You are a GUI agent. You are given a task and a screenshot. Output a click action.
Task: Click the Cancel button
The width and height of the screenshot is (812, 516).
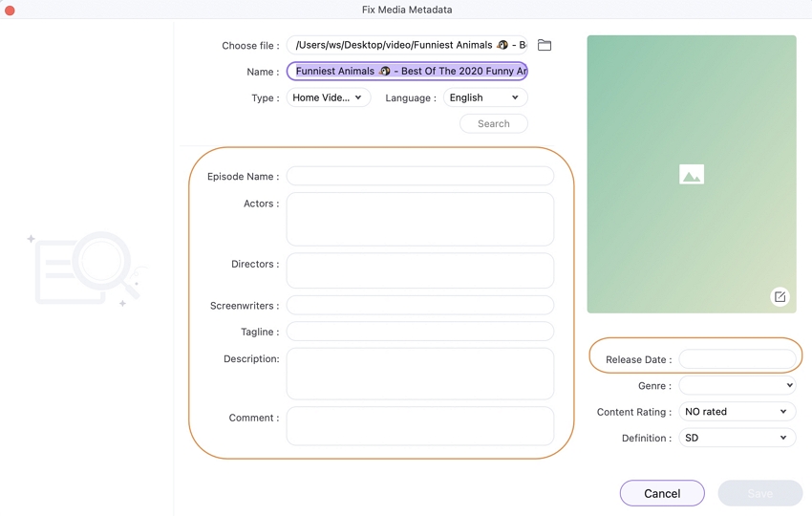(x=662, y=493)
